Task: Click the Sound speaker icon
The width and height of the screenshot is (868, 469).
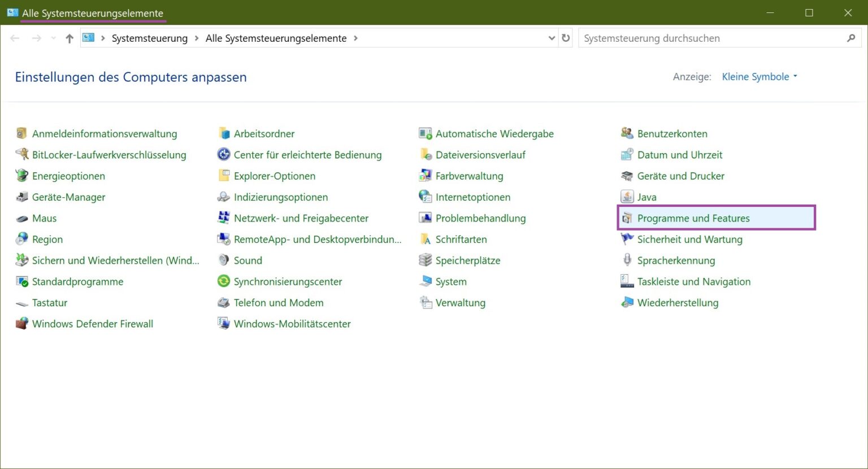Action: pos(224,260)
